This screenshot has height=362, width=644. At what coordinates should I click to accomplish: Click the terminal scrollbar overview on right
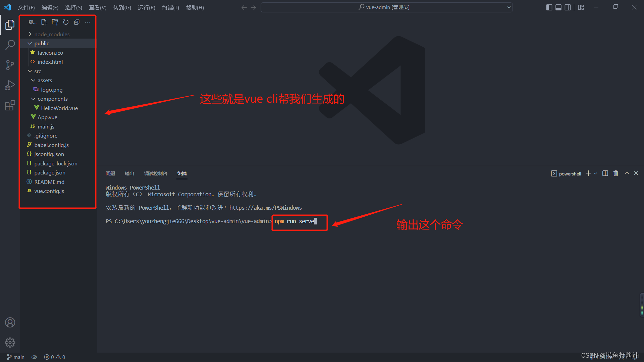coord(642,305)
